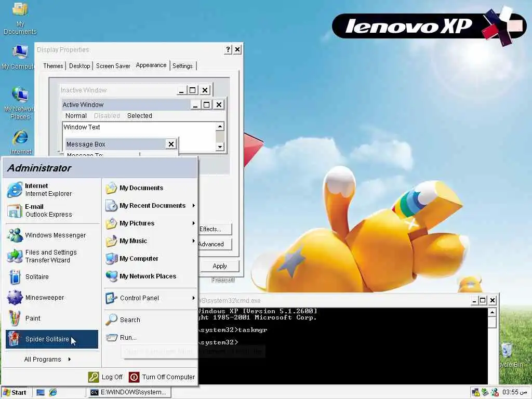Image resolution: width=532 pixels, height=399 pixels.
Task: Open My Documents desktop icon
Action: click(20, 18)
